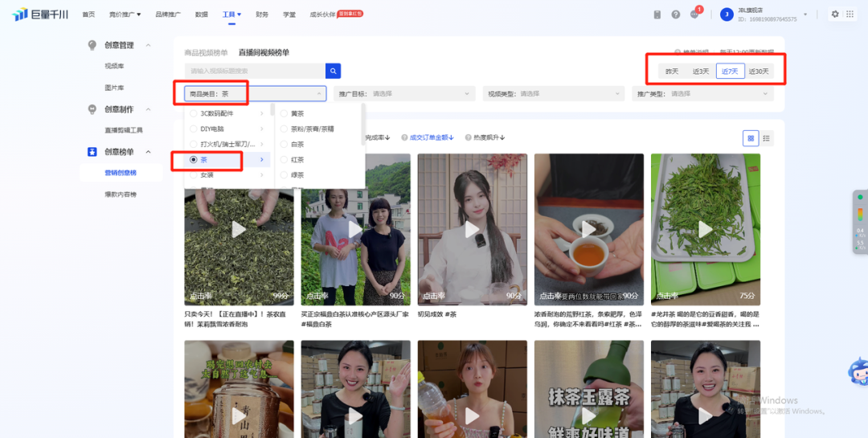This screenshot has height=438, width=868.
Task: Open the 推广目标 dropdown
Action: tap(404, 94)
